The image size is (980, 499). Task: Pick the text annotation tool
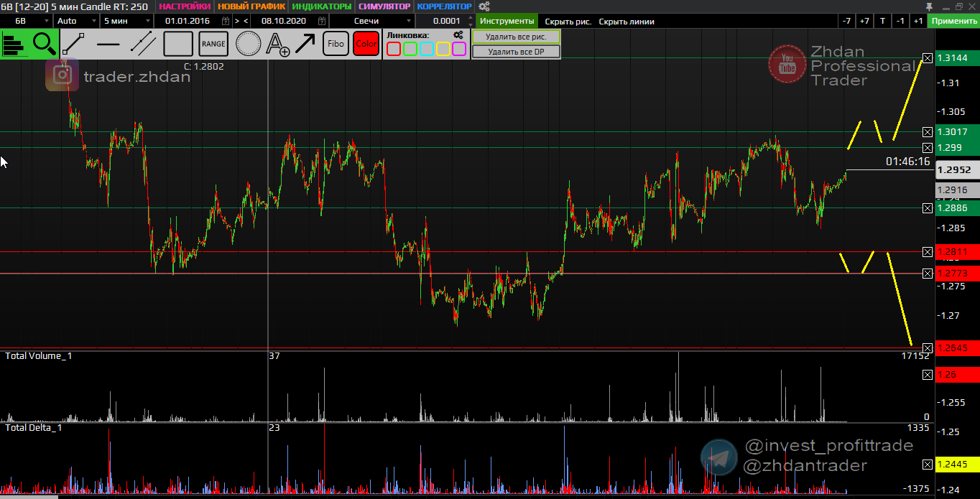[277, 44]
